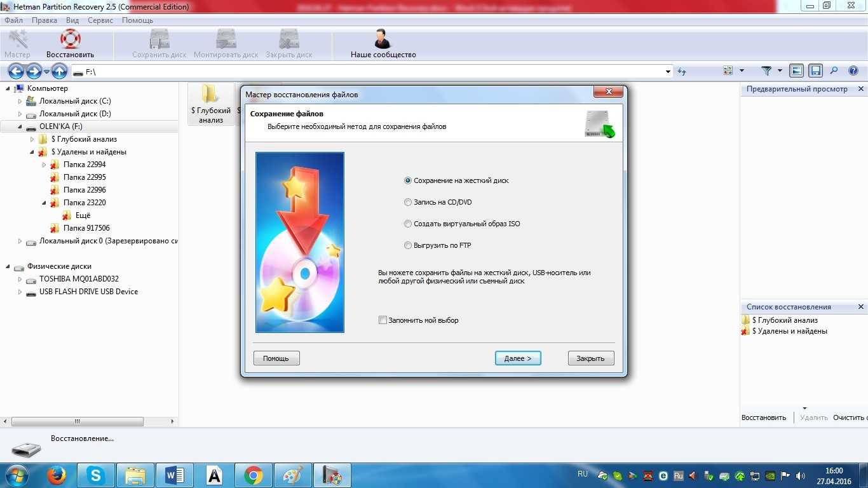Click the volume speaker tray icon
Screen dimensions: 868x488
(800, 475)
